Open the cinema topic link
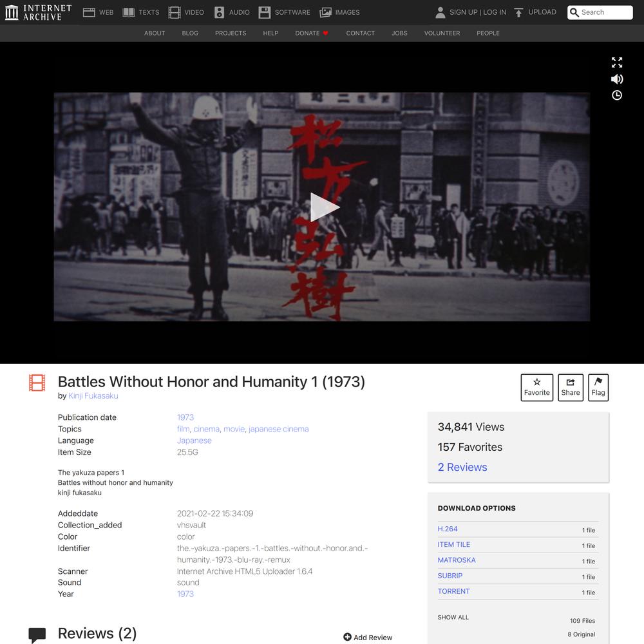Image resolution: width=644 pixels, height=644 pixels. click(207, 429)
